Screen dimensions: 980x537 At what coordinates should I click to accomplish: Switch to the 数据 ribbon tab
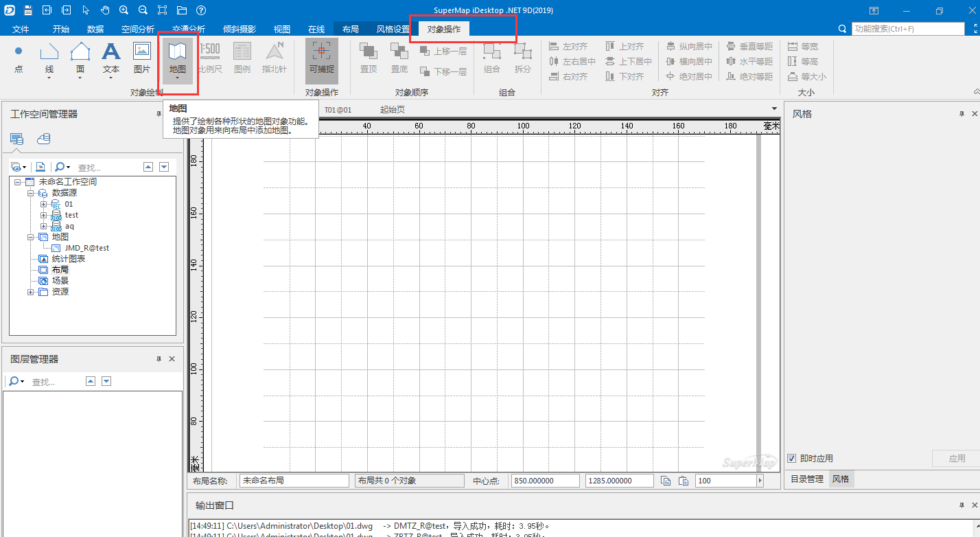(x=95, y=29)
